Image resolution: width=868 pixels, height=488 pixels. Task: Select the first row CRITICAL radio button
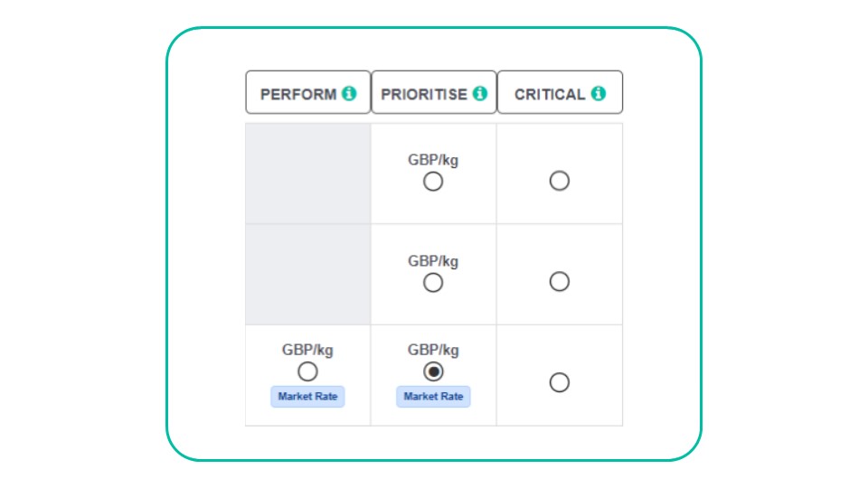[559, 181]
